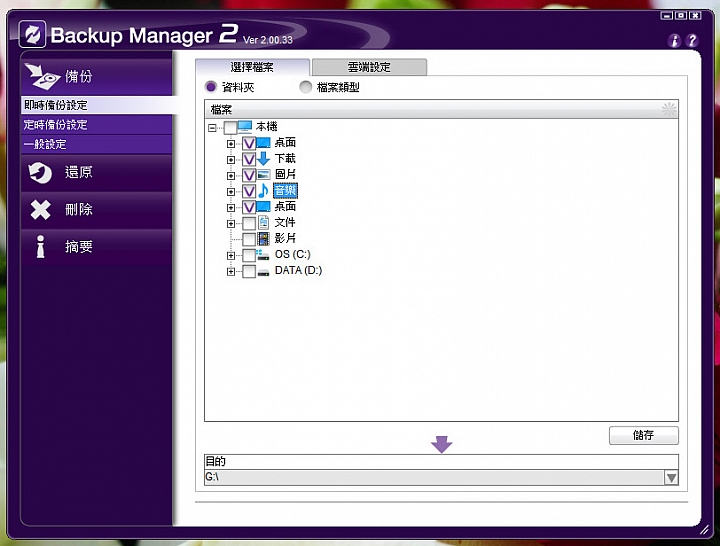The height and width of the screenshot is (546, 720).
Task: Expand the 音樂 tree node
Action: 231,191
